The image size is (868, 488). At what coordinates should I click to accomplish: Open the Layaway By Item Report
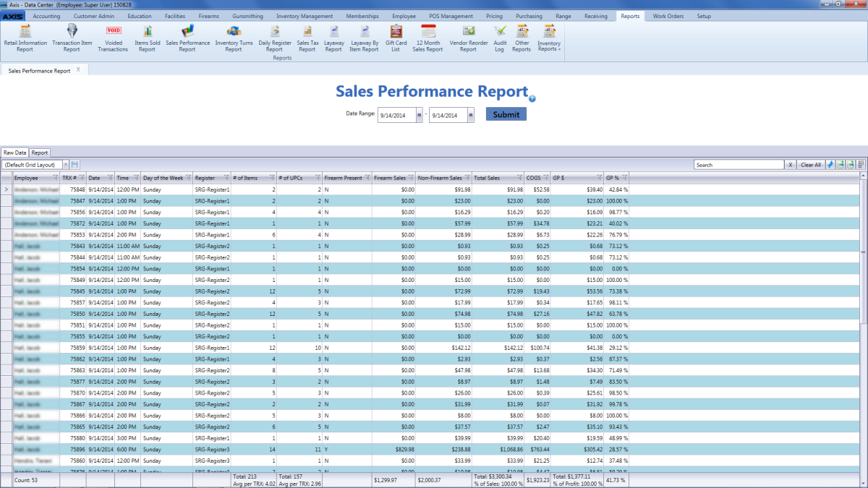[x=364, y=38]
